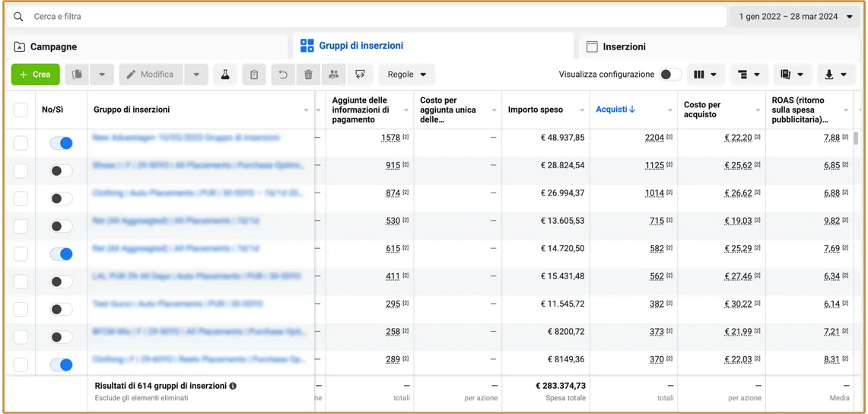868x414 pixels.
Task: Turn on the ad set with 715 purchases
Action: tap(61, 226)
